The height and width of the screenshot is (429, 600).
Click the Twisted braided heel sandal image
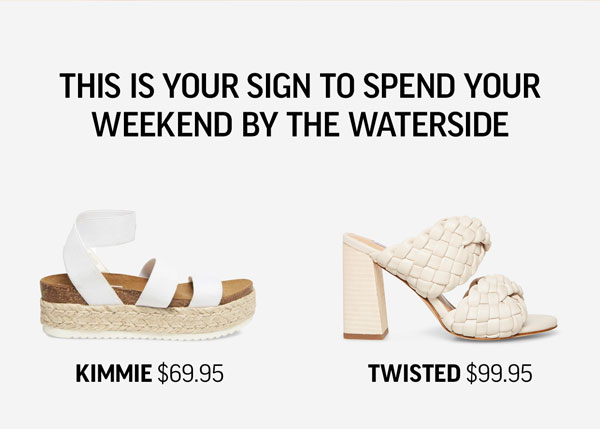[x=450, y=278]
